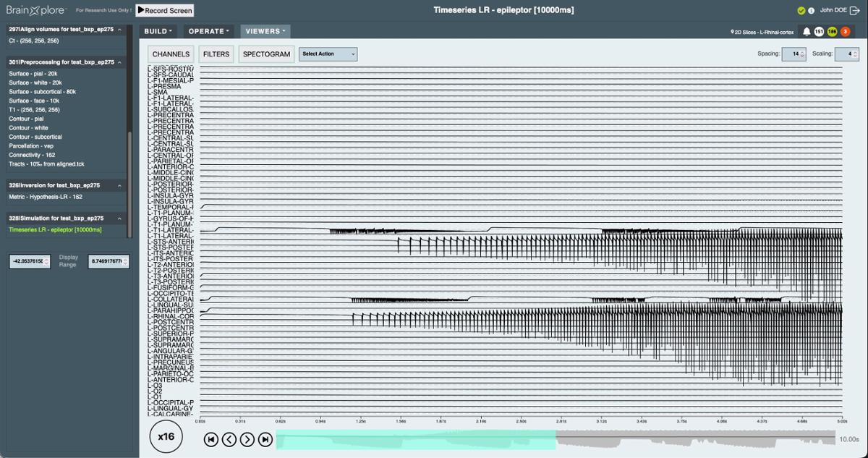Click the L-SUBCALLOS channel label
The width and height of the screenshot is (868, 458).
pyautogui.click(x=171, y=109)
